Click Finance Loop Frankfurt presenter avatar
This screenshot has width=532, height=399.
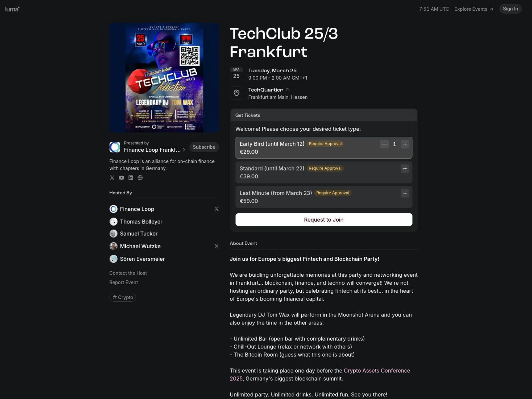pyautogui.click(x=115, y=147)
